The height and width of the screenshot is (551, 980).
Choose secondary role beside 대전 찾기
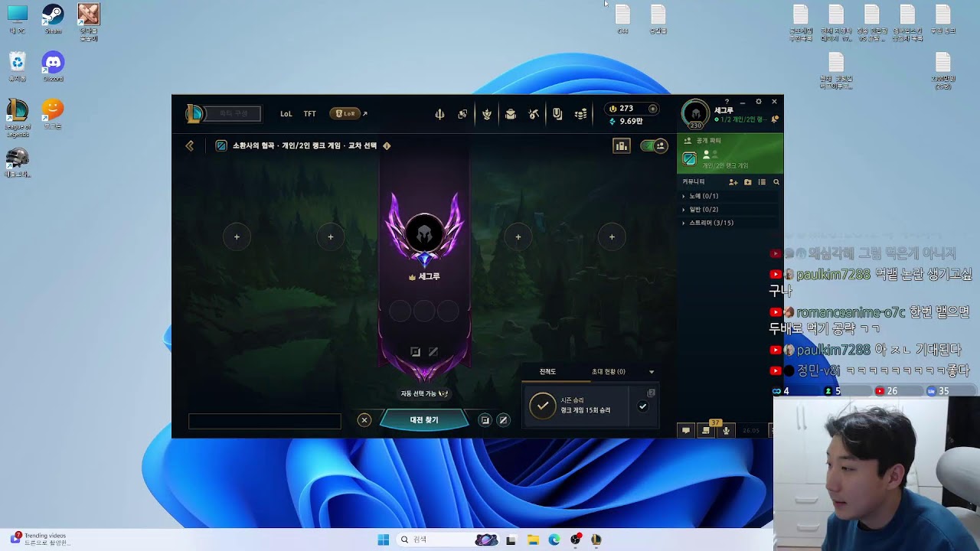tap(503, 420)
